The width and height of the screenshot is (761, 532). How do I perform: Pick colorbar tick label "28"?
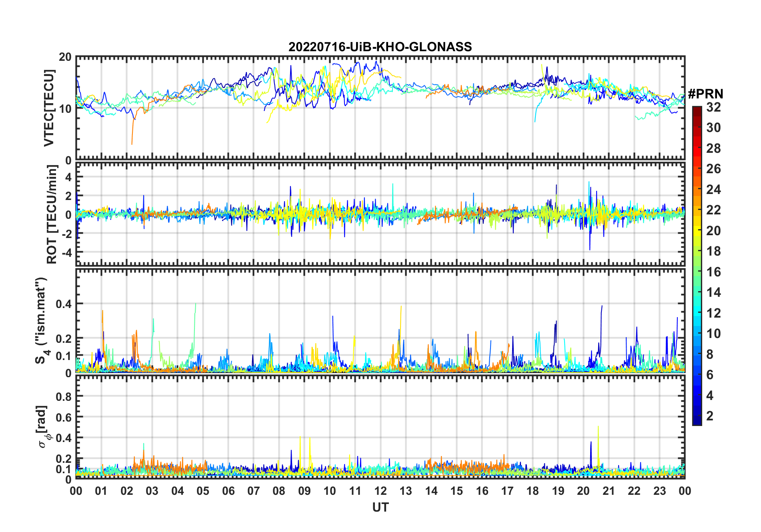[713, 148]
